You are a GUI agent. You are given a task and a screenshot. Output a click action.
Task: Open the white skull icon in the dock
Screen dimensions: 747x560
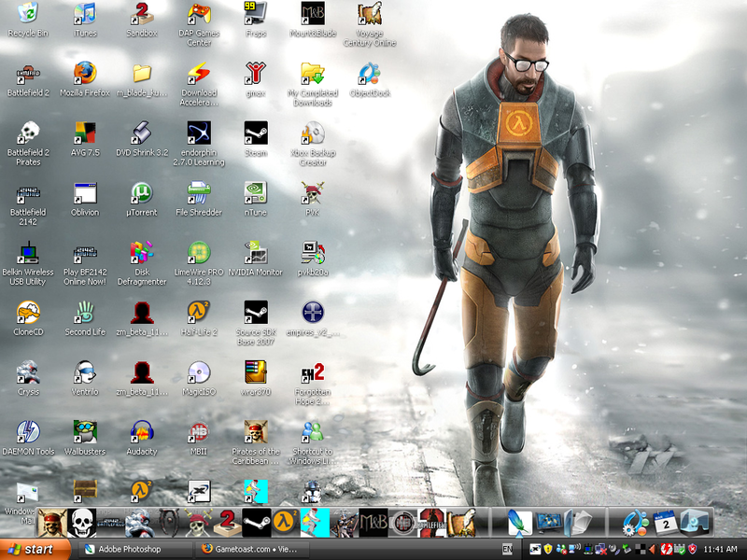click(x=81, y=522)
